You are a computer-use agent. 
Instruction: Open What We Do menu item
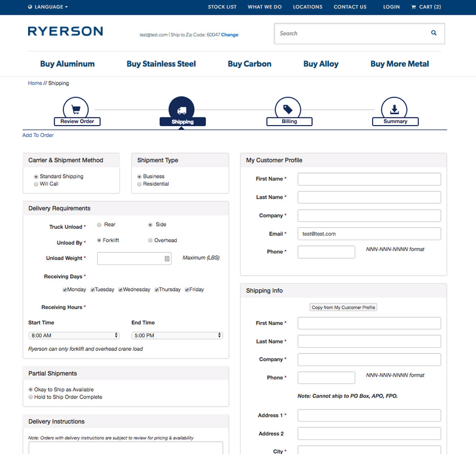pos(265,7)
